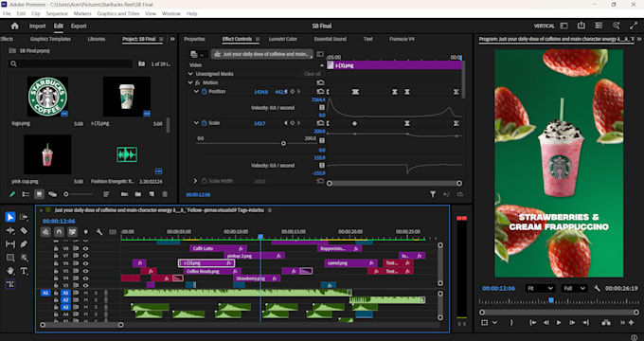Click the Scale value slider handle
644x341 pixels.
point(283,143)
